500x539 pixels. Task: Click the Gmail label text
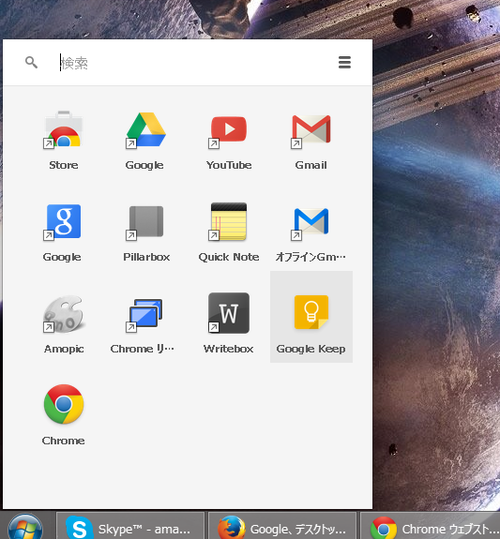tap(311, 165)
